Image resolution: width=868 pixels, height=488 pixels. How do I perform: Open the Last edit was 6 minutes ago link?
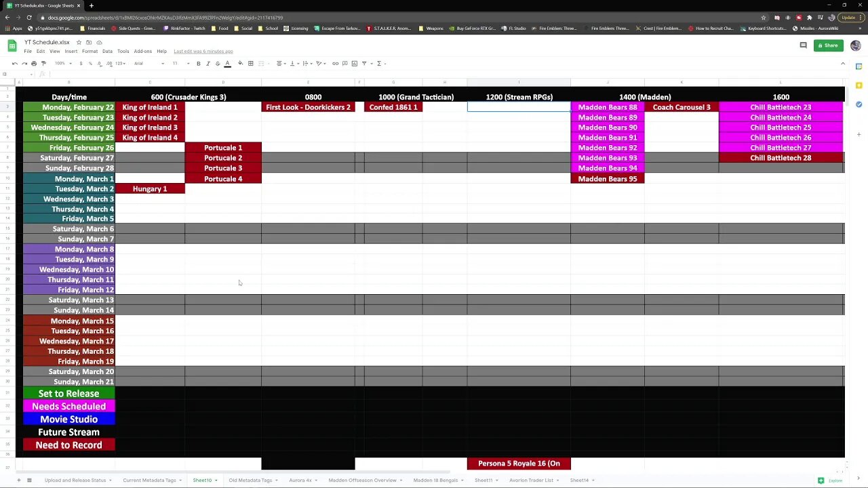pos(203,52)
